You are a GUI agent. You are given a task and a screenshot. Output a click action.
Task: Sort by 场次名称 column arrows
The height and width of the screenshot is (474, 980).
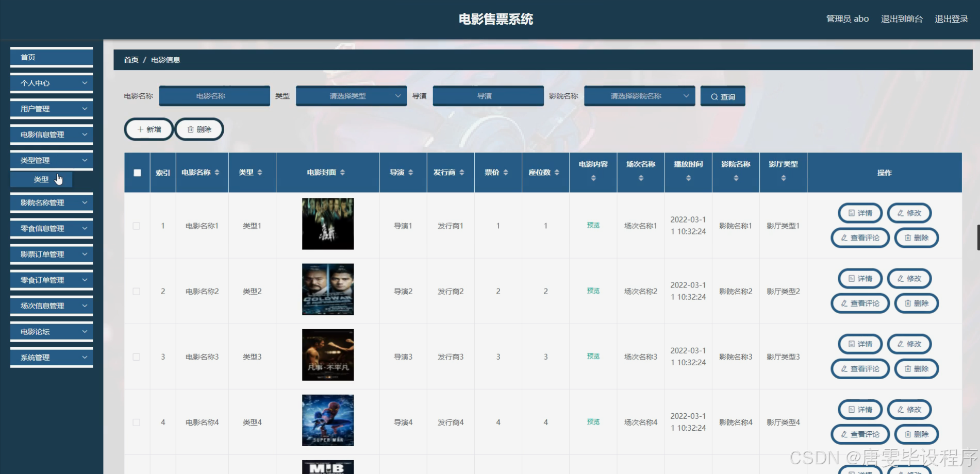tap(641, 178)
